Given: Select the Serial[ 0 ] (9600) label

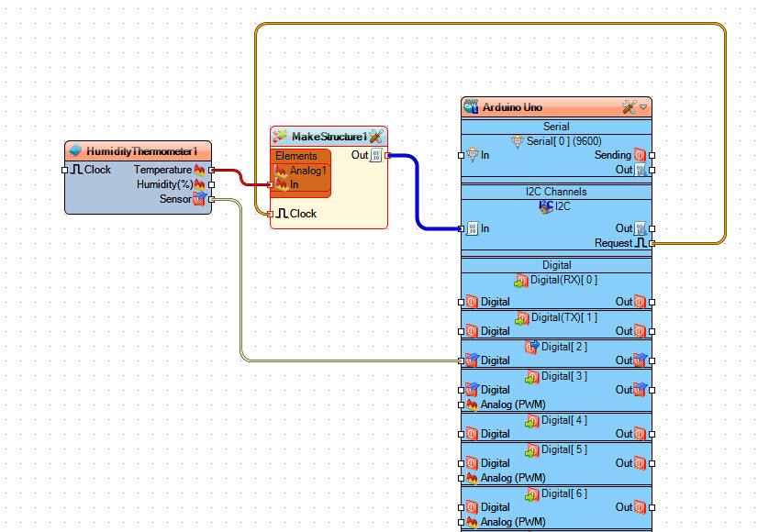Looking at the screenshot, I should click(x=564, y=141).
